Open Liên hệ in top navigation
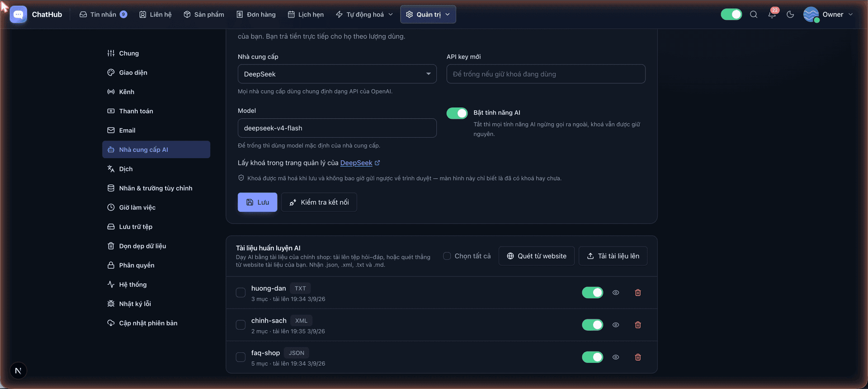This screenshot has height=389, width=868. tap(156, 14)
